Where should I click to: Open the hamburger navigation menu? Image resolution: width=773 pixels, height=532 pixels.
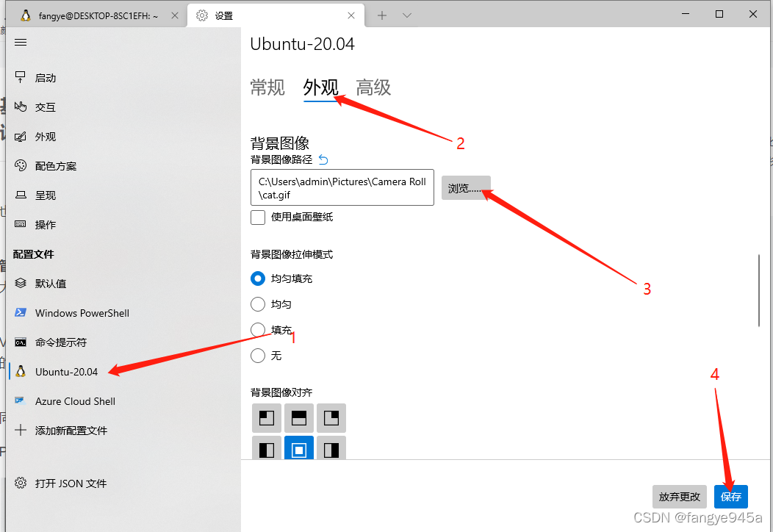click(x=21, y=43)
